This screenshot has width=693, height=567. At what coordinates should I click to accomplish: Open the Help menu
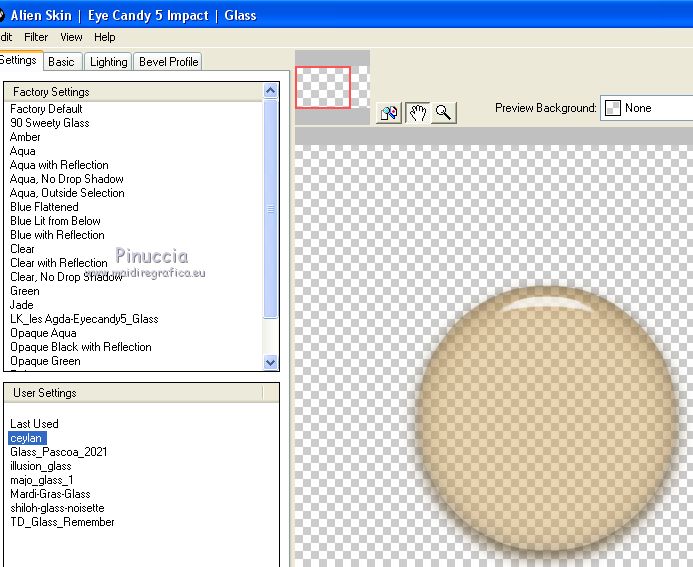105,37
